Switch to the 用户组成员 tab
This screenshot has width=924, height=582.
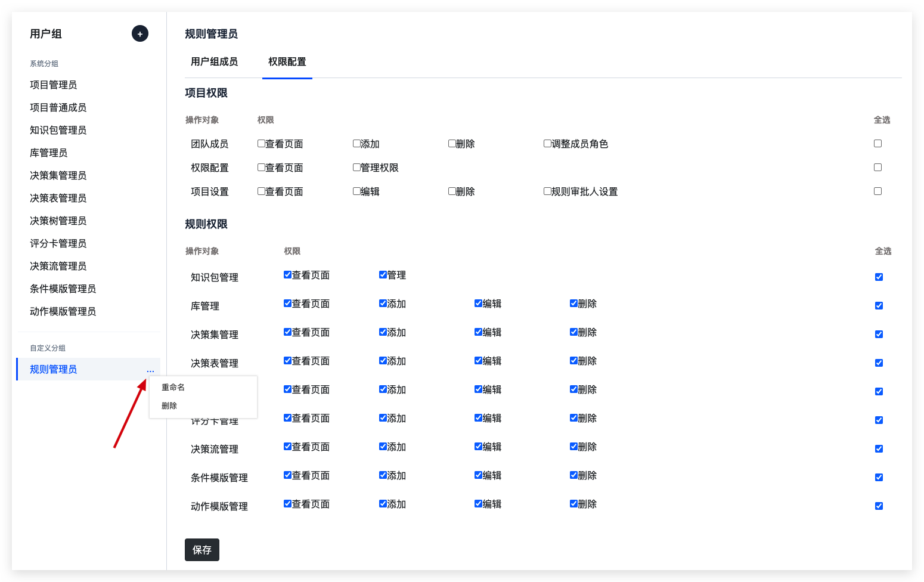[x=214, y=62]
